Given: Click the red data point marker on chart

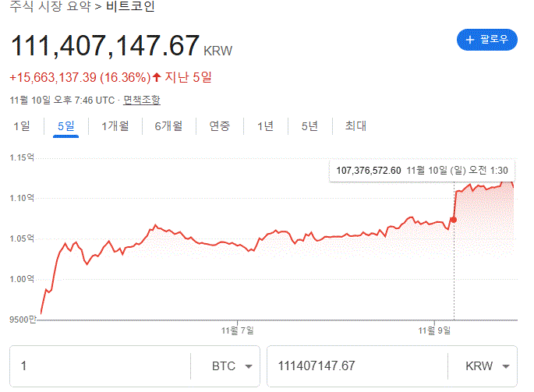Looking at the screenshot, I should tap(454, 220).
